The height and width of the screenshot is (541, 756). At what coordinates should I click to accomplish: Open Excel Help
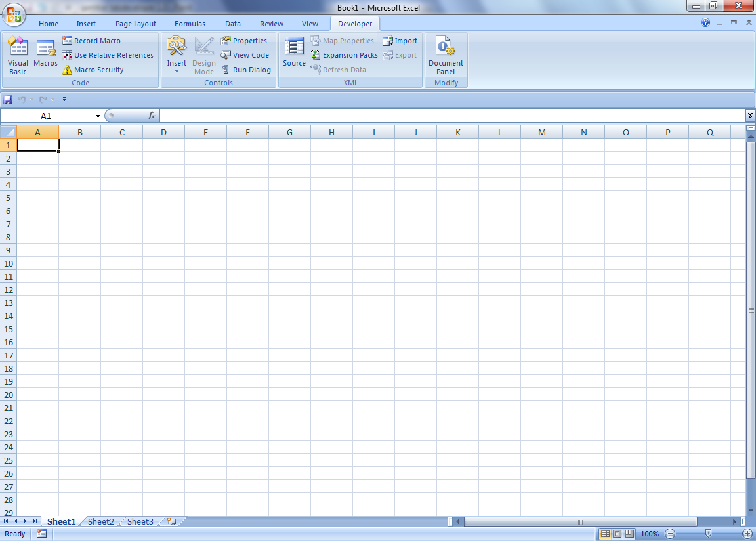tap(705, 23)
